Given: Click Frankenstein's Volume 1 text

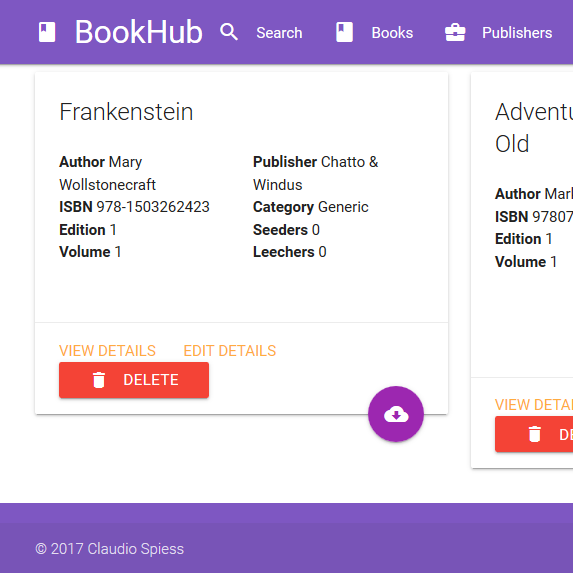Looking at the screenshot, I should [x=90, y=252].
